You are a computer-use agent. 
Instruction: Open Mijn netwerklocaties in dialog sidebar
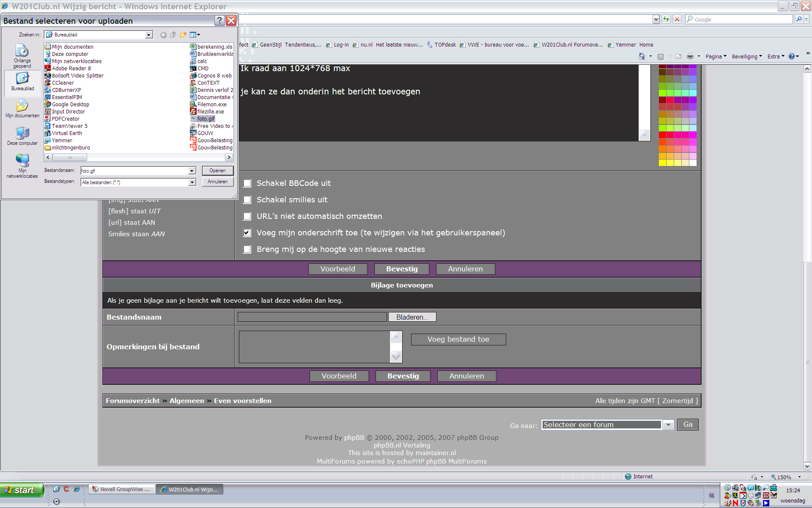click(x=22, y=166)
